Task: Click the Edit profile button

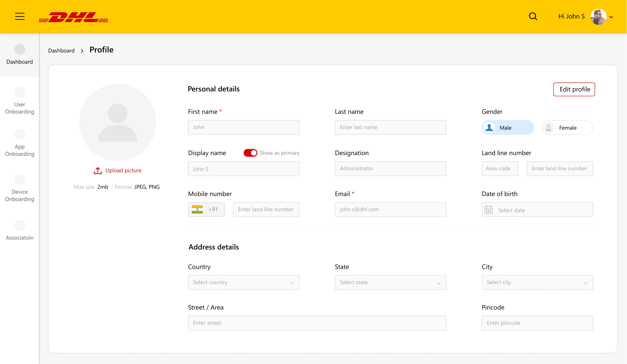Action: click(574, 89)
